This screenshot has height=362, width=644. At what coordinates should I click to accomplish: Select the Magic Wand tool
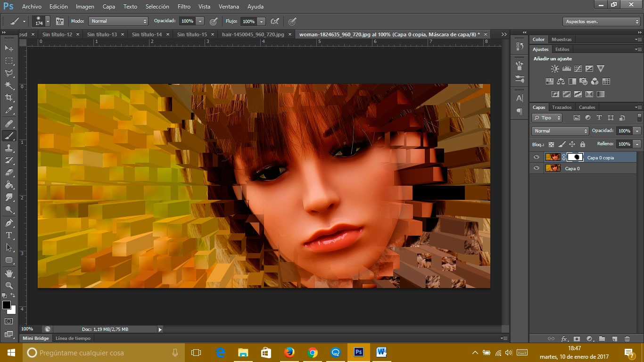(8, 85)
